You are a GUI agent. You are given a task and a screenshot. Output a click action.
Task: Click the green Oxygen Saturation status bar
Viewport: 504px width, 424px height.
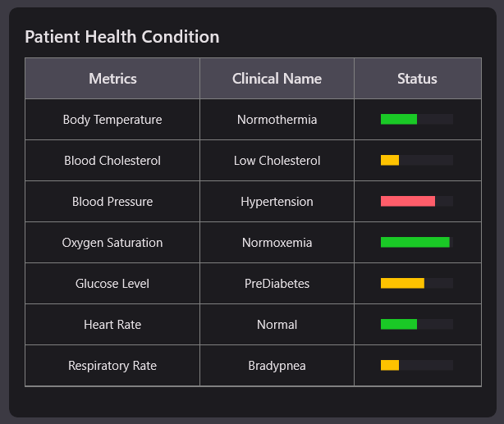(x=415, y=243)
